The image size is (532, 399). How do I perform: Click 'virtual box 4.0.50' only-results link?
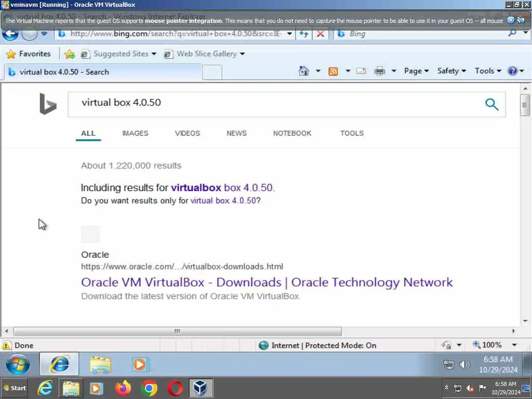point(223,201)
